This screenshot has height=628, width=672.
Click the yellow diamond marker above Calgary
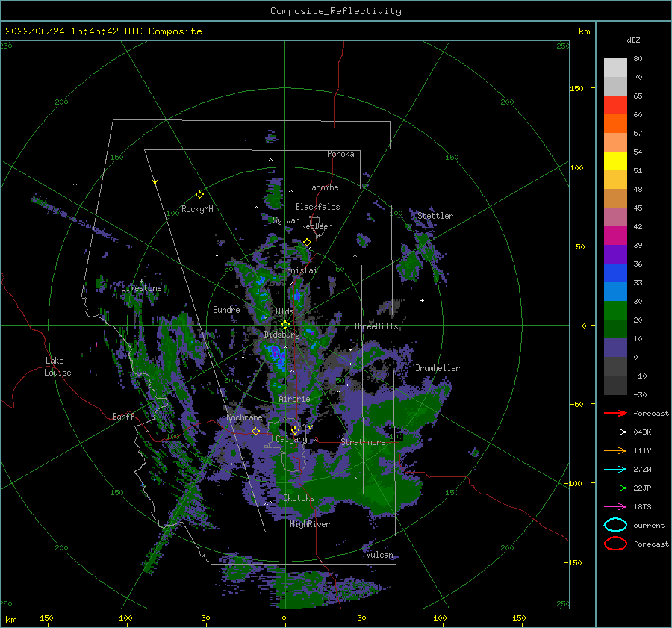295,430
